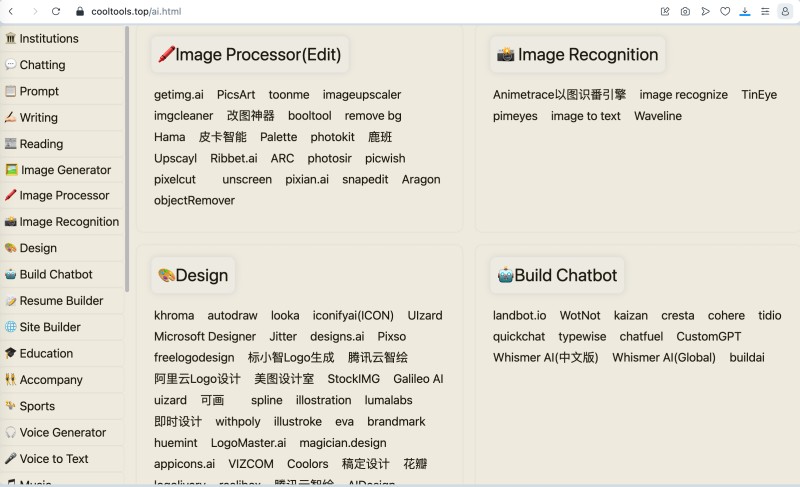Open Resume Builder sidebar item
800x487 pixels.
tap(62, 301)
